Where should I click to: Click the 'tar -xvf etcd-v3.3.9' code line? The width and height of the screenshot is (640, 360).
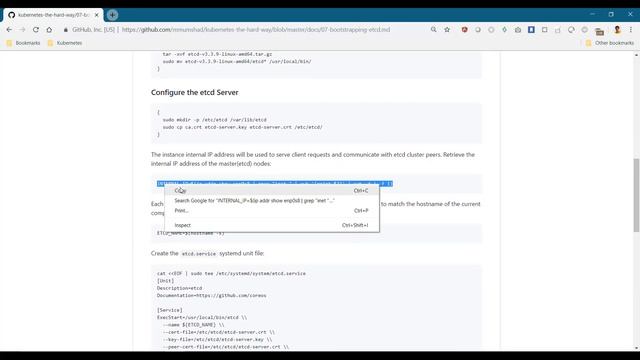click(x=217, y=54)
